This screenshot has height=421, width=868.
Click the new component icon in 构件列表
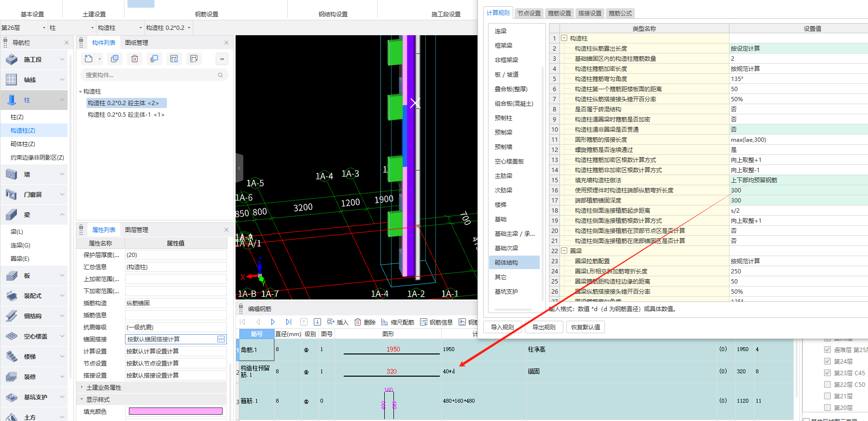pos(89,59)
